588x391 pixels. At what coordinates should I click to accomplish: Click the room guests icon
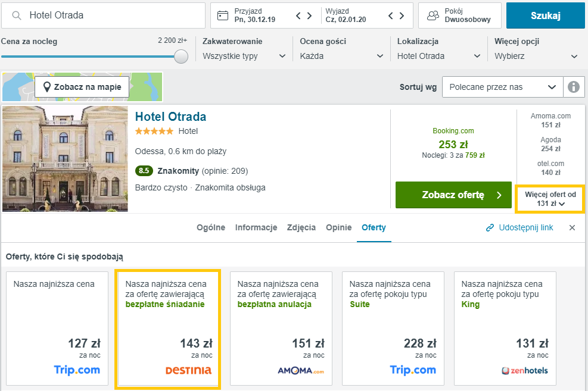[x=434, y=15]
